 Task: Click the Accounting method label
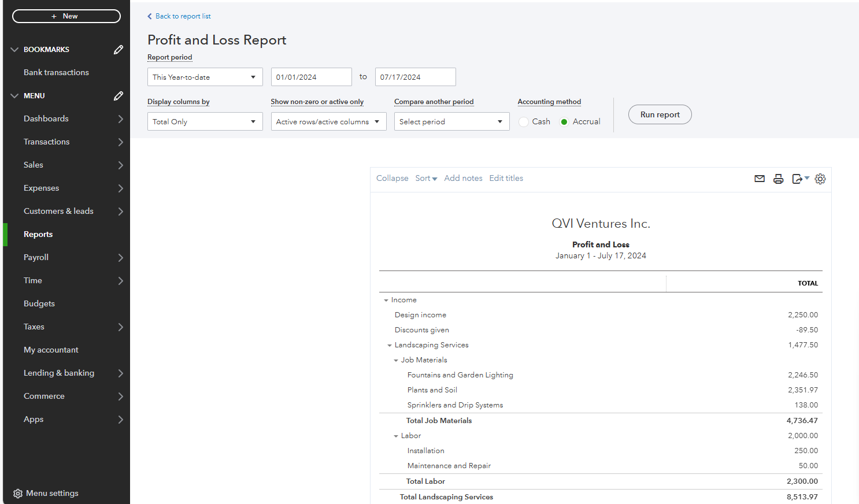[x=549, y=102]
